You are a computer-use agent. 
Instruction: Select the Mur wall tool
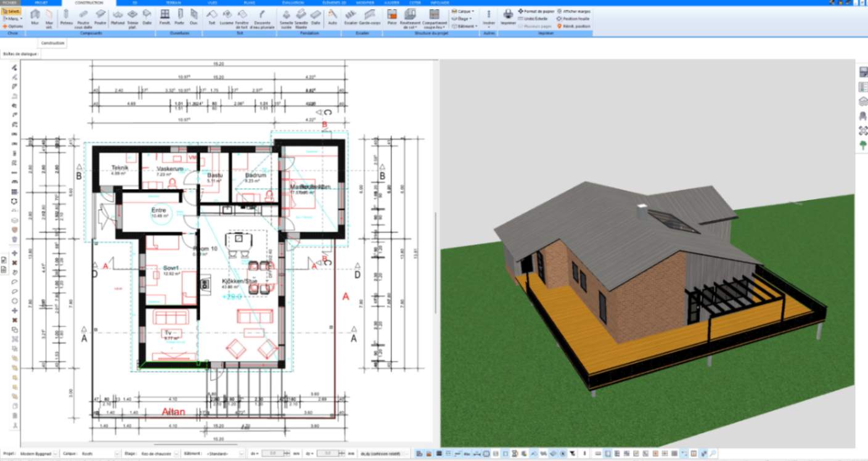(35, 17)
